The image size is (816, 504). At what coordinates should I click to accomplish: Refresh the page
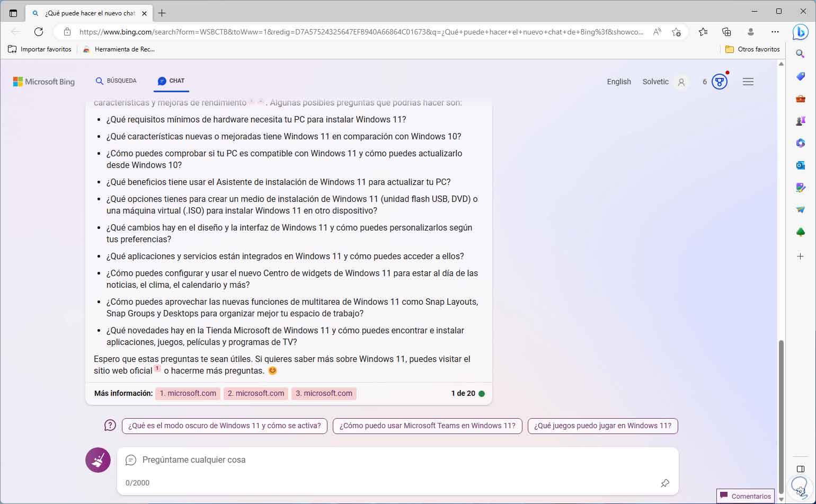39,32
